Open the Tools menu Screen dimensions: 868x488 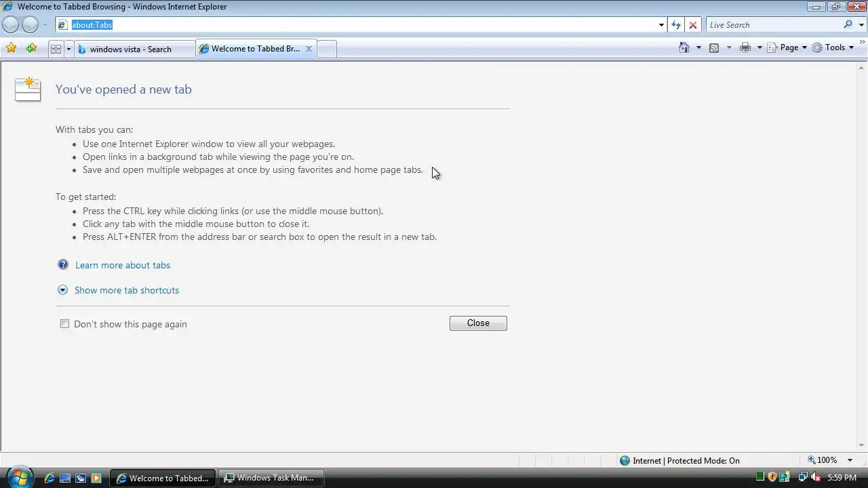click(x=833, y=47)
